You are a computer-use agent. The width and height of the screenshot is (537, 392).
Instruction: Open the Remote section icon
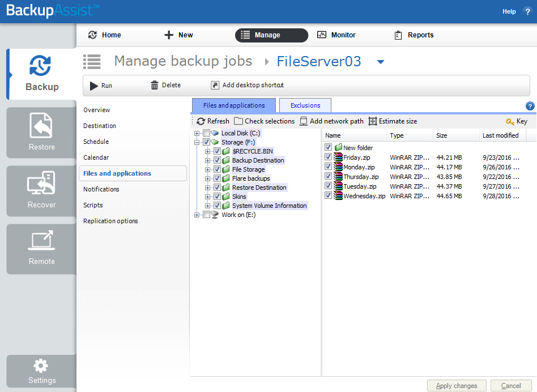[41, 240]
